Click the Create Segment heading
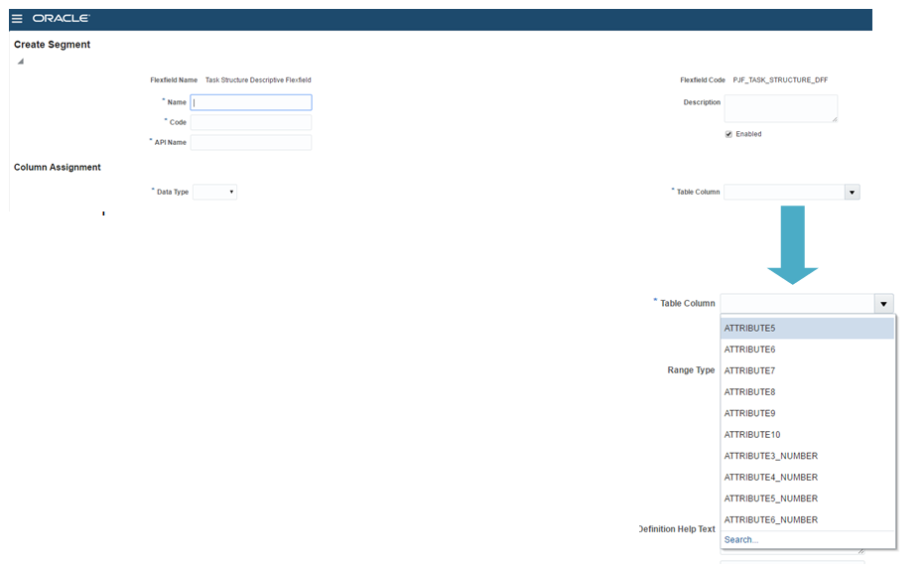This screenshot has height=570, width=924. (52, 45)
